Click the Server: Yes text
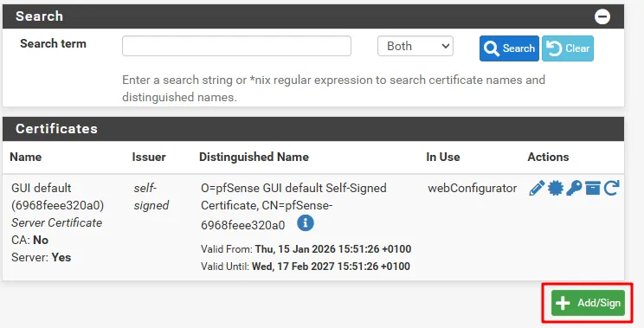The image size is (644, 328). click(x=41, y=257)
